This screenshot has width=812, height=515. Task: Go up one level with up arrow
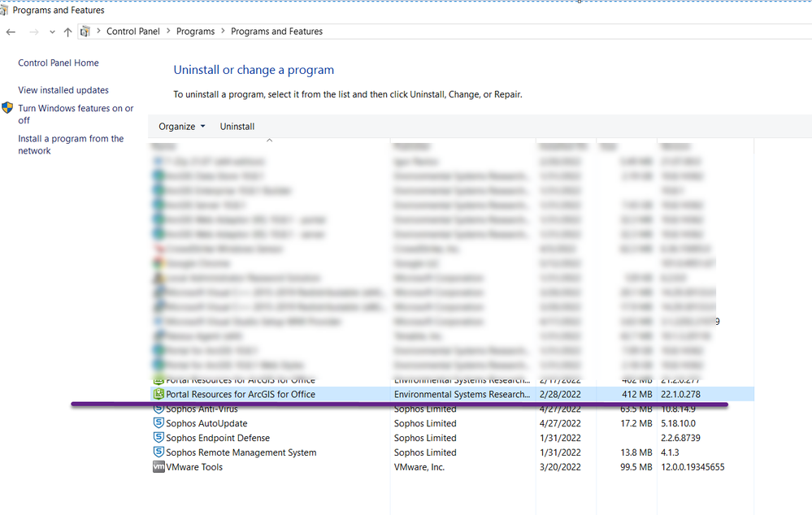point(67,32)
